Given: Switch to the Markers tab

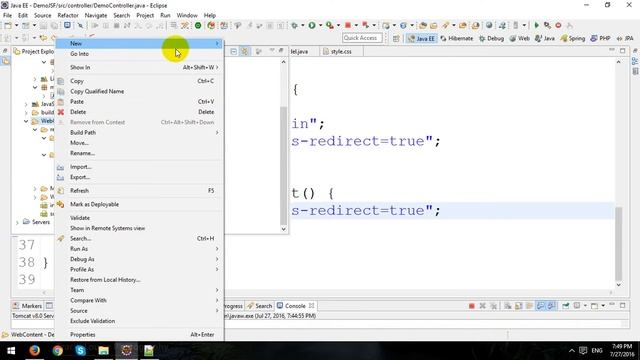Looking at the screenshot, I should coord(27,306).
